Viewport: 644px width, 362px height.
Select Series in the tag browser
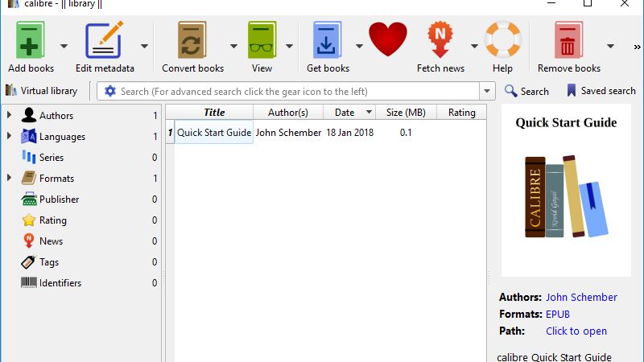[x=52, y=157]
